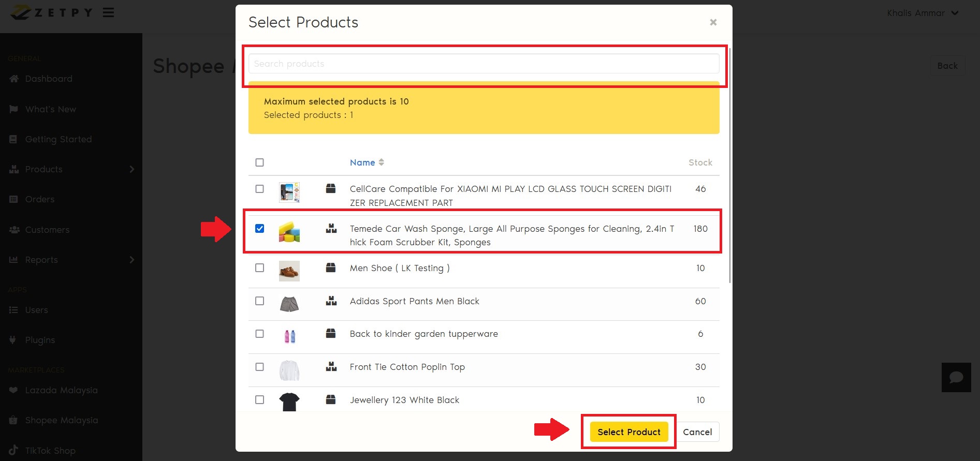The height and width of the screenshot is (461, 980).
Task: Click the Dashboard home icon in sidebar
Action: pos(14,79)
